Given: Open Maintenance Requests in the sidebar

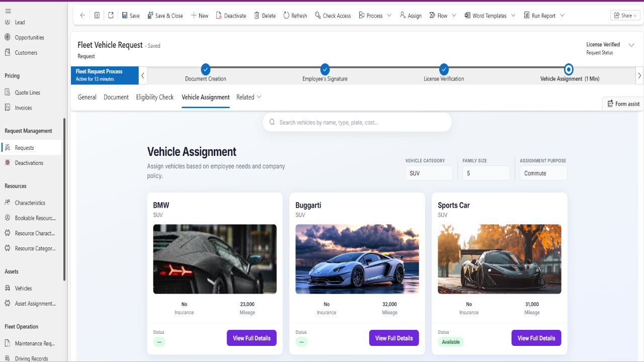Looking at the screenshot, I should click(30, 343).
